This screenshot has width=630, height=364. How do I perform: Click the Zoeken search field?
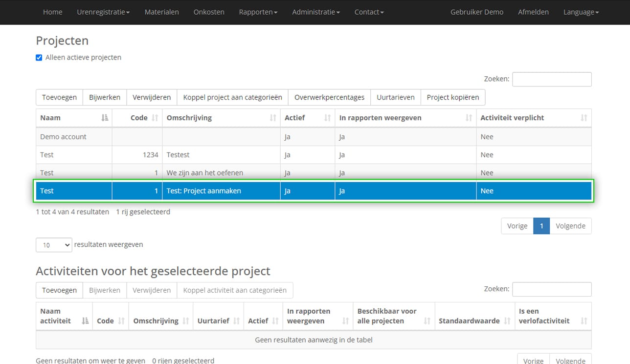tap(552, 79)
